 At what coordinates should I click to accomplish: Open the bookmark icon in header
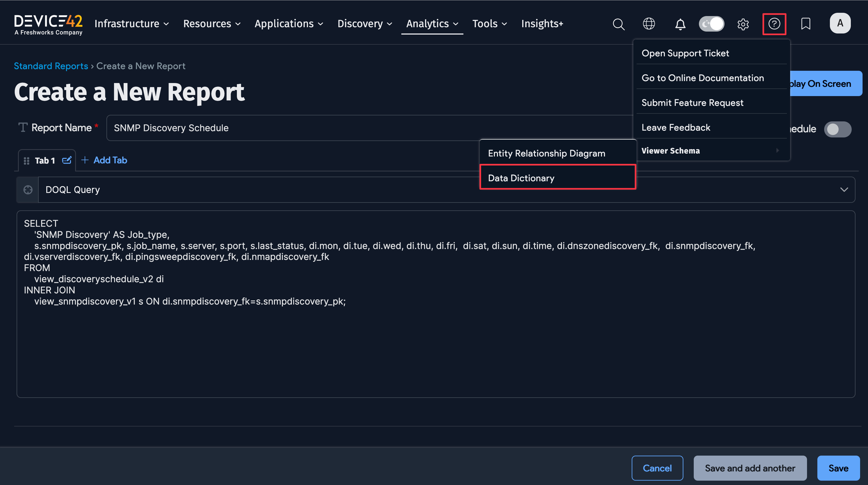tap(805, 24)
